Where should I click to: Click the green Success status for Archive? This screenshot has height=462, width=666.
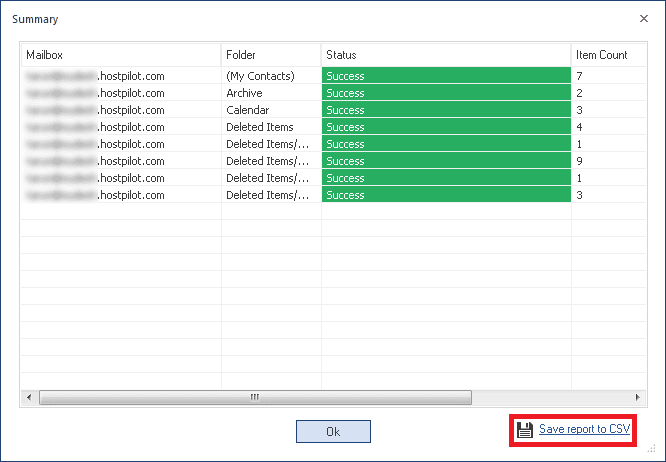pos(445,93)
